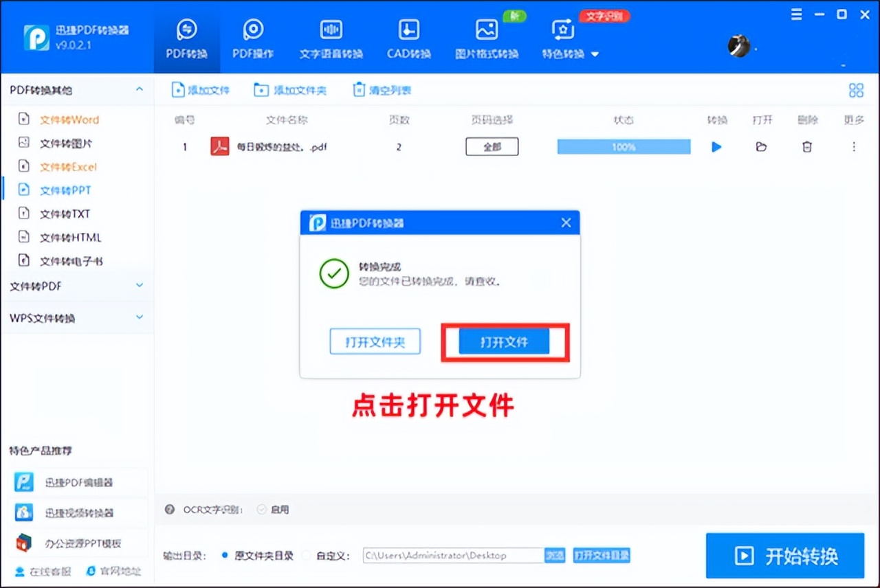Click the 打开文件目录 button
The width and height of the screenshot is (880, 588).
click(x=602, y=555)
